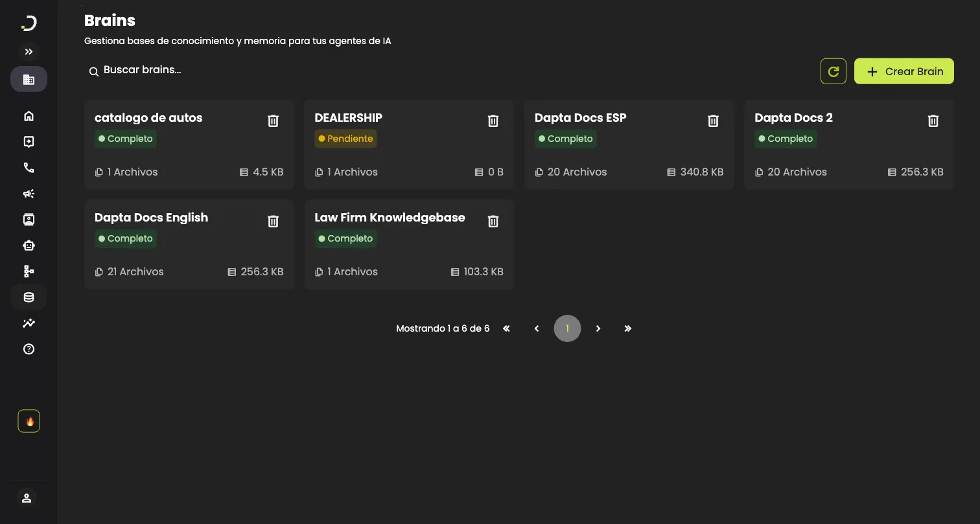Click the Crear Brain button
980x524 pixels.
tap(904, 71)
